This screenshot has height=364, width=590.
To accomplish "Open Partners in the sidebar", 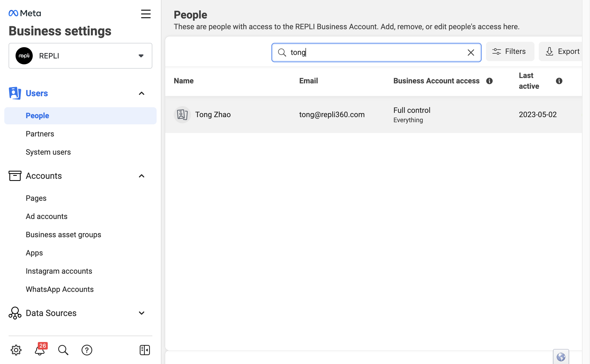I will [x=40, y=134].
